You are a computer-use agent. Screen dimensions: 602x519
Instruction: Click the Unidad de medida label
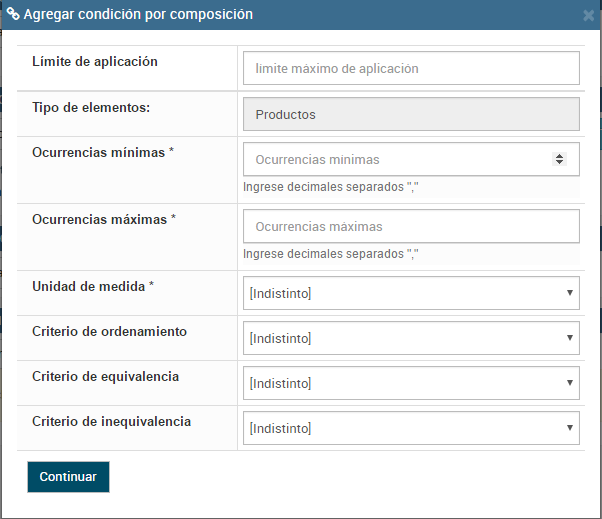93,286
